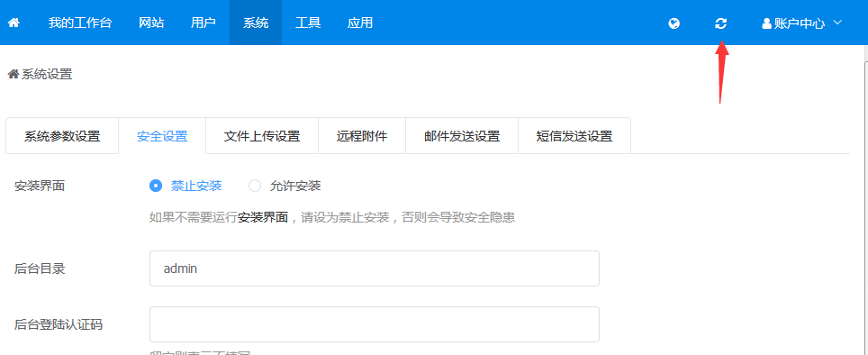Click the 账户中心 label text

pos(800,23)
